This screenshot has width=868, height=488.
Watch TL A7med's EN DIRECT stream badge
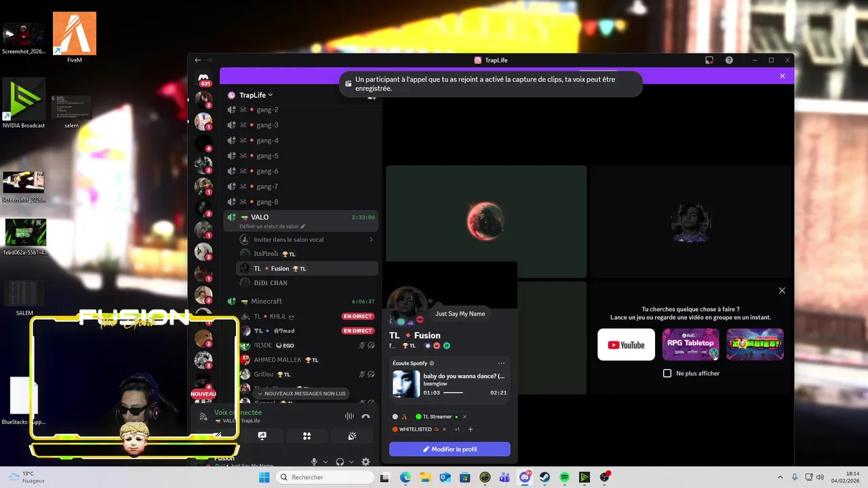point(357,331)
